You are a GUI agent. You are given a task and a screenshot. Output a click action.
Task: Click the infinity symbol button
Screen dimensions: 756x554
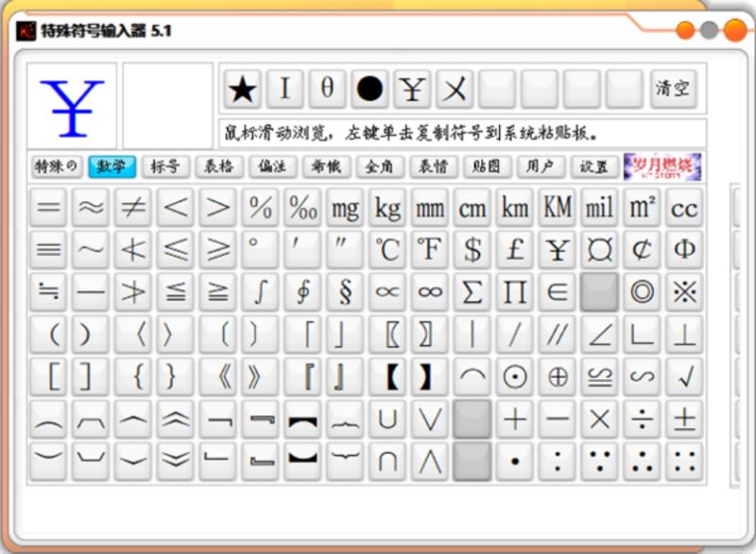point(430,292)
